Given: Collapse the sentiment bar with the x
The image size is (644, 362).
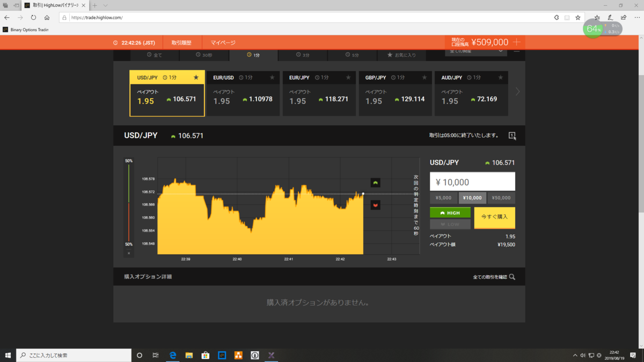Looking at the screenshot, I should pyautogui.click(x=128, y=253).
